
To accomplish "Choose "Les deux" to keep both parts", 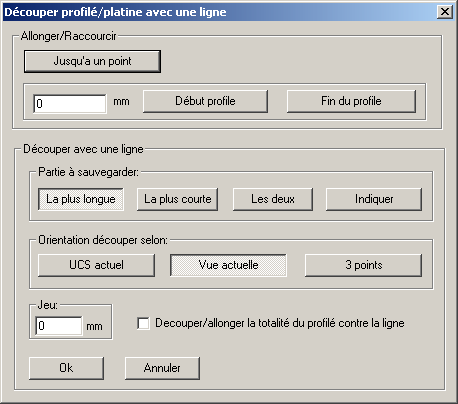I will (273, 199).
